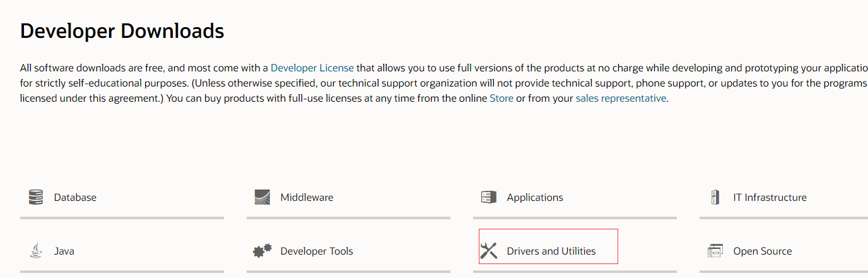Click the IT Infrastructure tower icon
The height and width of the screenshot is (278, 868).
tap(715, 197)
